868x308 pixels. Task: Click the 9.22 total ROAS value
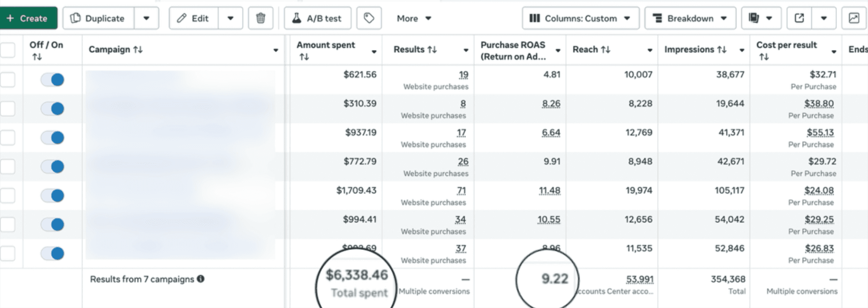tap(555, 279)
